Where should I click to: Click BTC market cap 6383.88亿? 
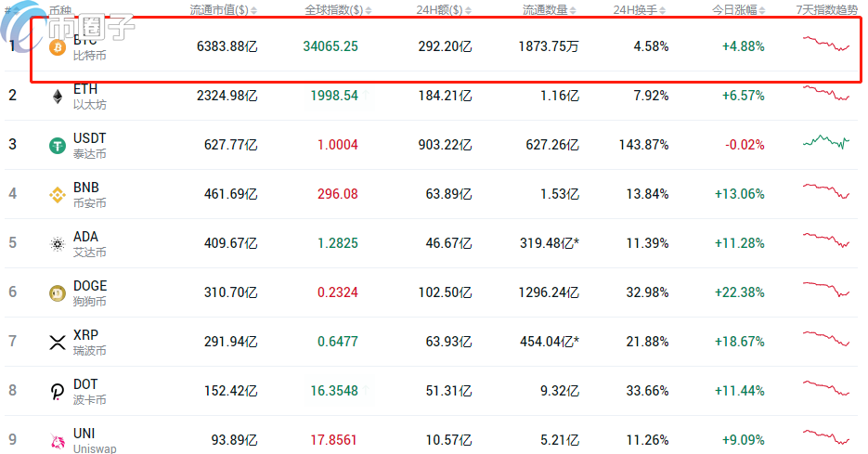[227, 46]
